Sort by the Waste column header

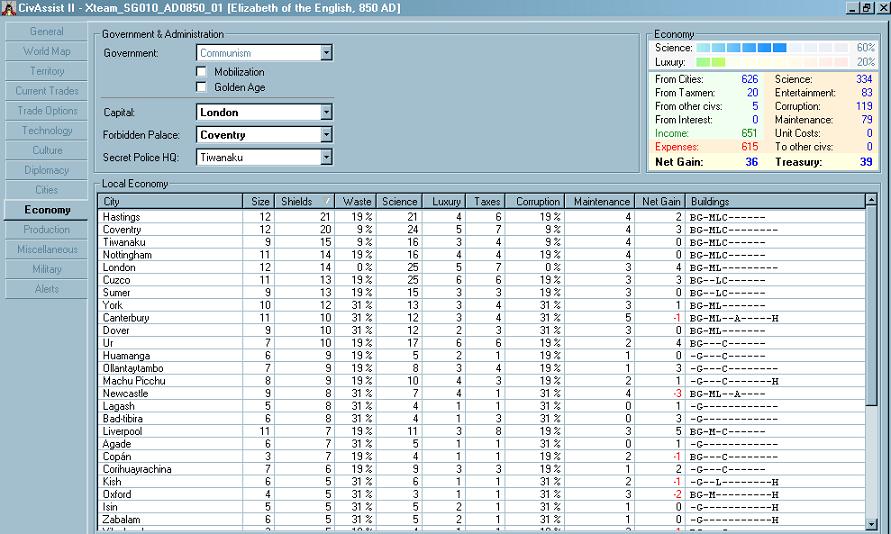point(356,202)
